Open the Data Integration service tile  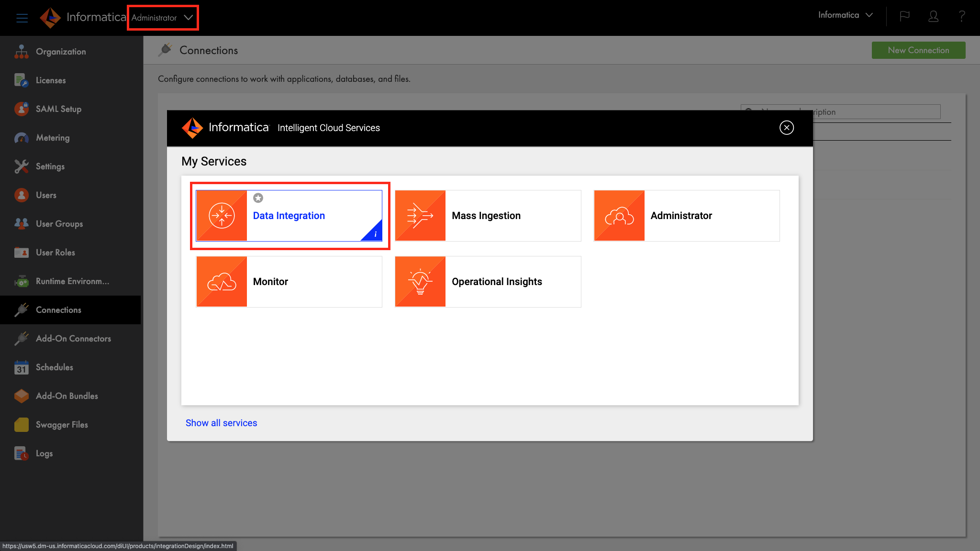pyautogui.click(x=289, y=216)
